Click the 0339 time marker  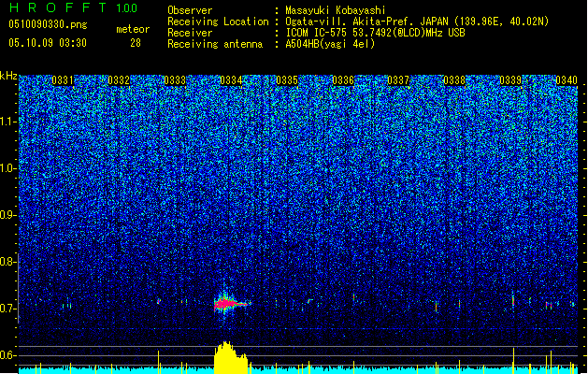510,80
